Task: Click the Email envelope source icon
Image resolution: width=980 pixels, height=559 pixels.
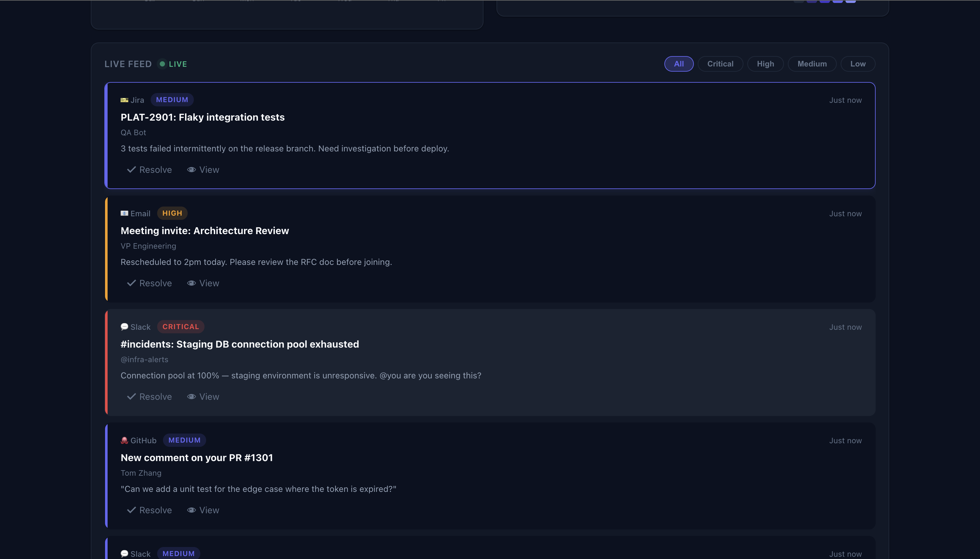Action: pos(124,213)
